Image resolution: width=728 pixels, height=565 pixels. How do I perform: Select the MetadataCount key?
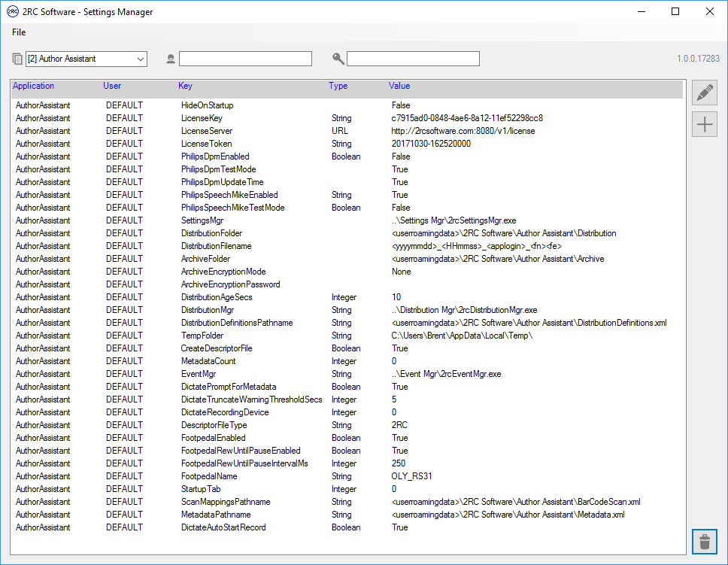pos(208,361)
